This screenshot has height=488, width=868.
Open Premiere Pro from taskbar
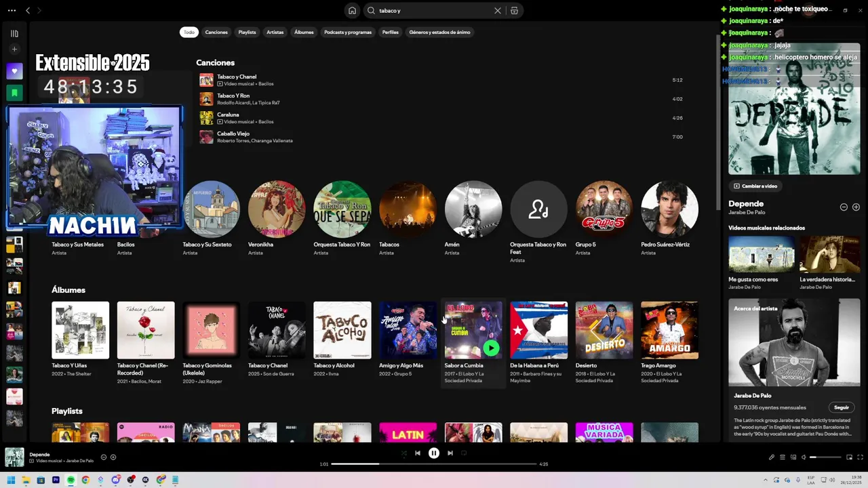[56, 480]
